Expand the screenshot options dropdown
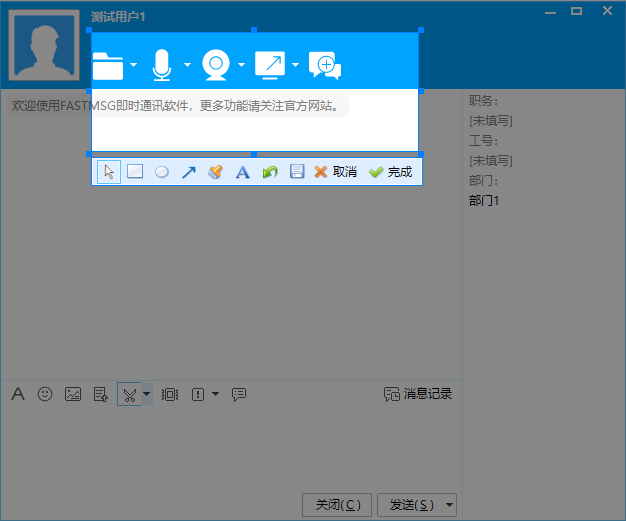The height and width of the screenshot is (521, 626). [x=147, y=394]
